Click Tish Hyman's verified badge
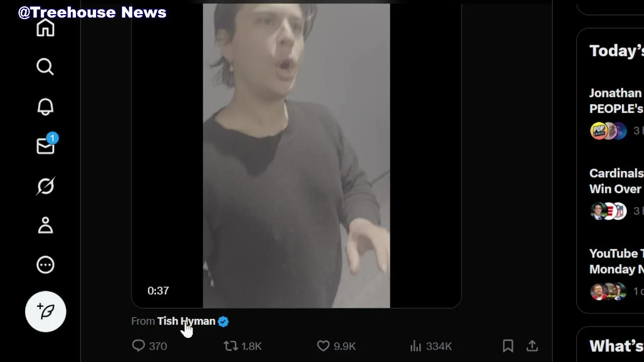Image resolution: width=644 pixels, height=362 pixels. [x=223, y=321]
